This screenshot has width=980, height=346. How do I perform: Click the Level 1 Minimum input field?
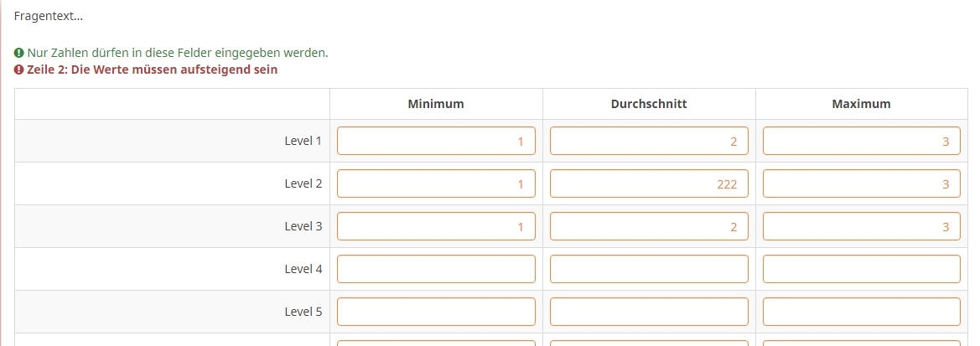pyautogui.click(x=436, y=142)
